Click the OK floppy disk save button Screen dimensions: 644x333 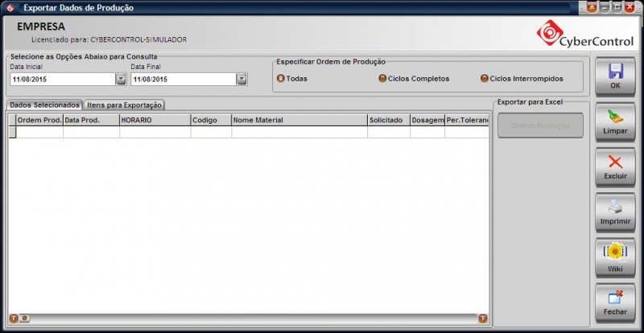coord(615,76)
